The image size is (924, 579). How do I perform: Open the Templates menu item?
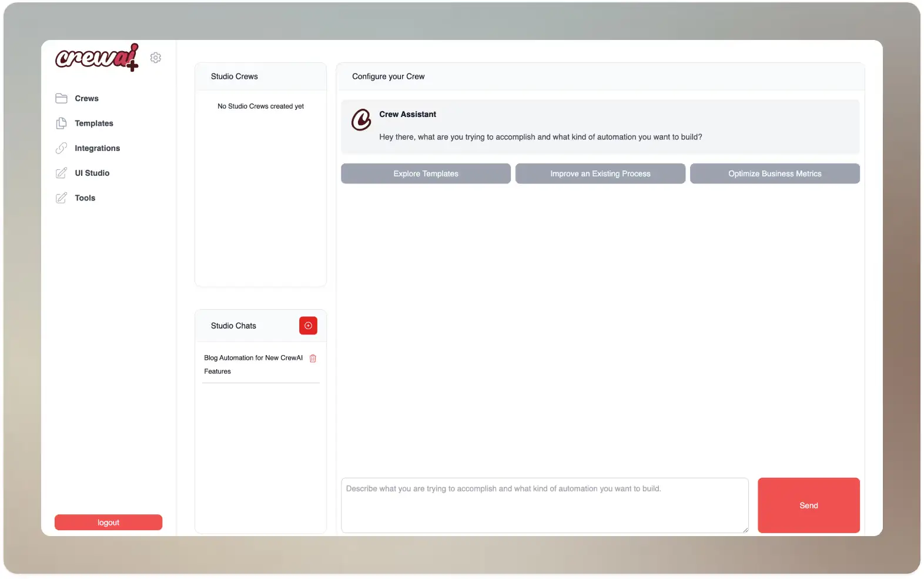tap(94, 123)
